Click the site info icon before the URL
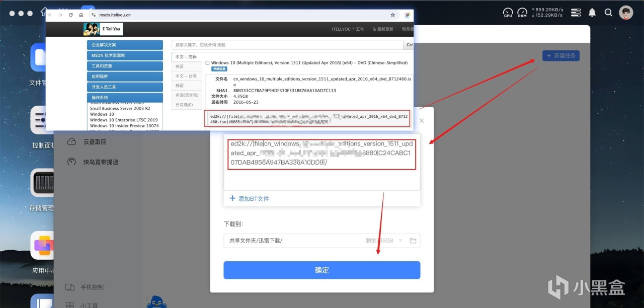The height and width of the screenshot is (308, 644). 93,15
